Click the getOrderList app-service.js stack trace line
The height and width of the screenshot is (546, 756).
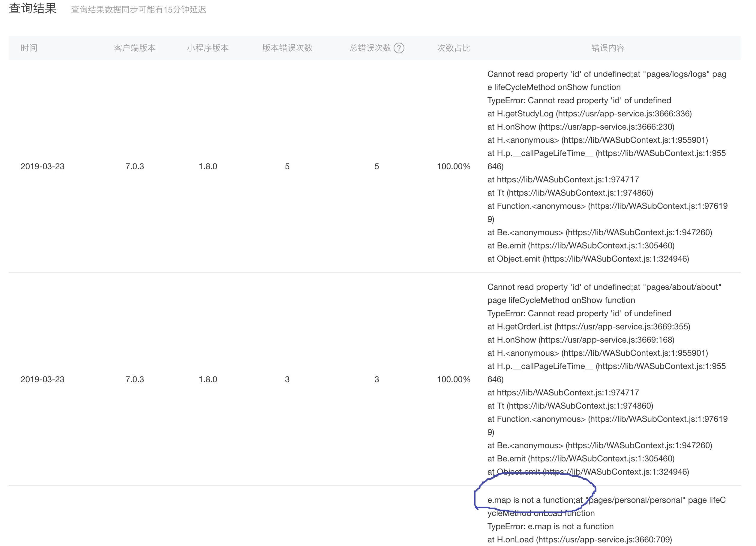pyautogui.click(x=589, y=327)
